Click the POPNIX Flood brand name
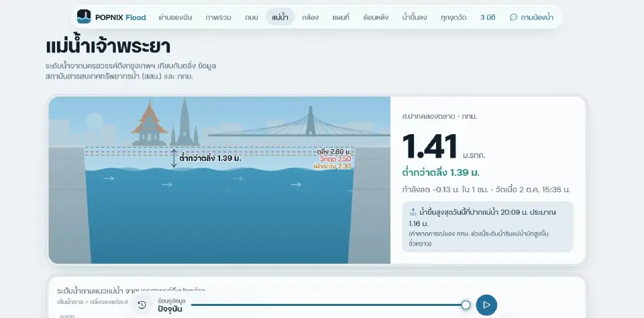This screenshot has width=644, height=318. click(120, 17)
